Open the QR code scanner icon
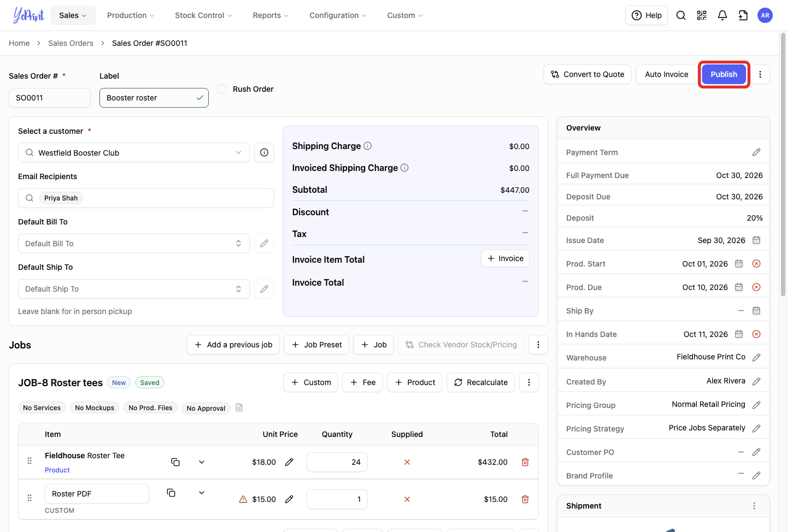 coord(702,15)
